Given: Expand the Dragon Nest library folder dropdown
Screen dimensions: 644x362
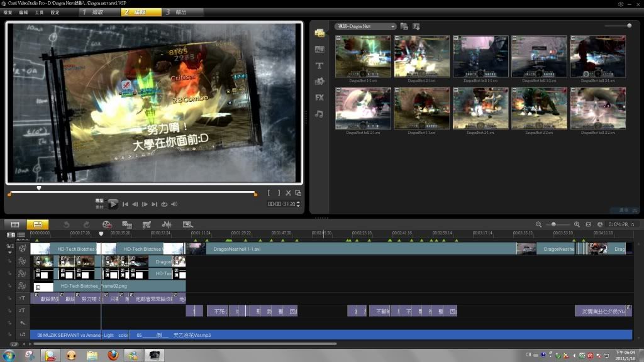Looking at the screenshot, I should point(392,26).
